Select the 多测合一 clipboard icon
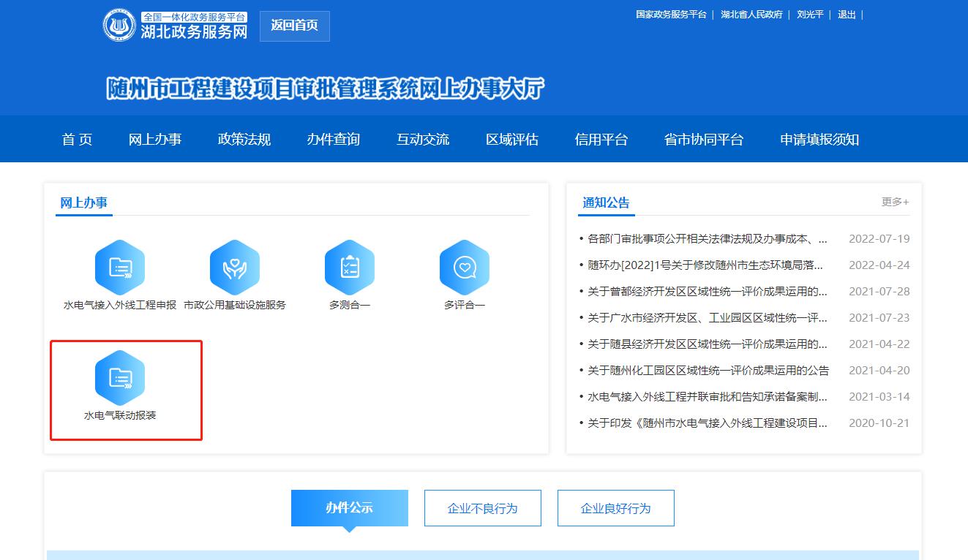The height and width of the screenshot is (560, 968). (x=350, y=268)
